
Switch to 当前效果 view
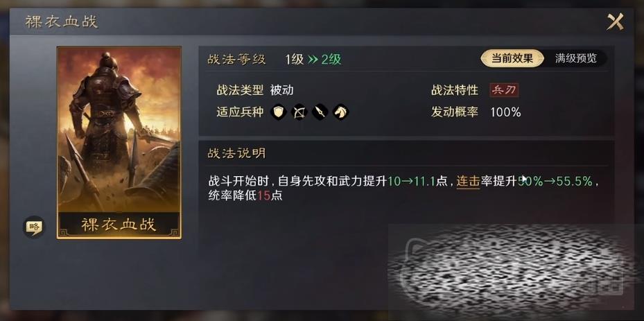click(512, 58)
